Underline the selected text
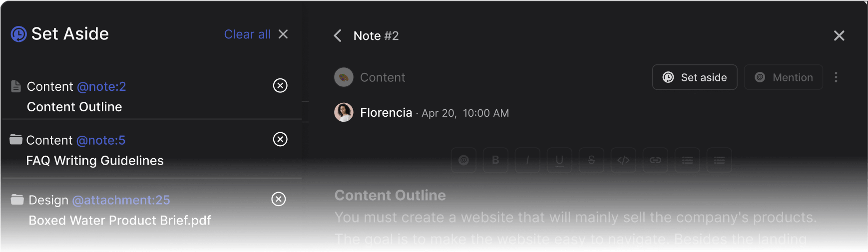Screen dimensions: 868x252 pos(559,160)
